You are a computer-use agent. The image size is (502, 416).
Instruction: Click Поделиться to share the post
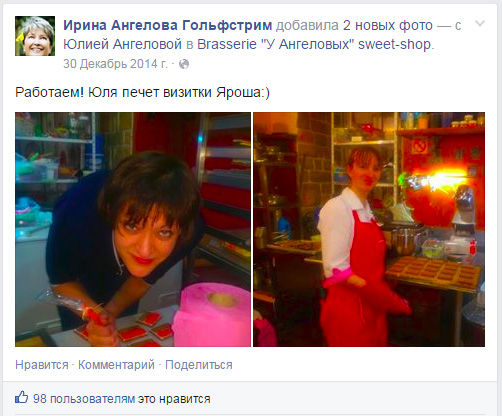[x=199, y=365]
